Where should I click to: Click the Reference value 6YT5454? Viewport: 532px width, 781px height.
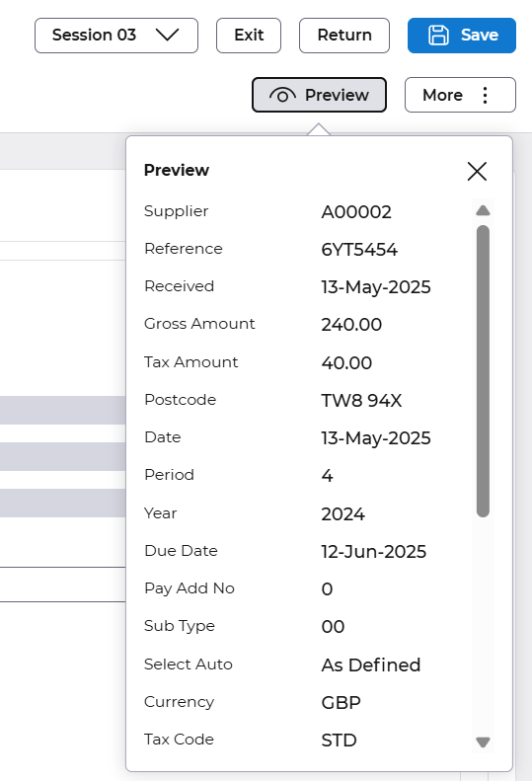[x=359, y=250]
